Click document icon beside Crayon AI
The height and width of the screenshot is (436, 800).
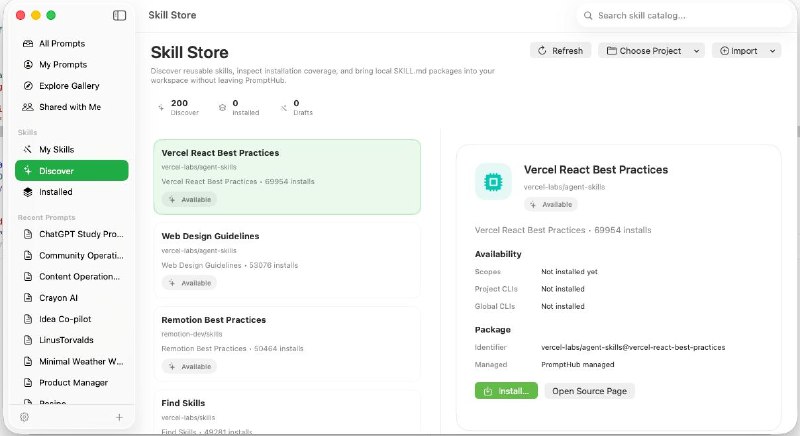point(28,298)
